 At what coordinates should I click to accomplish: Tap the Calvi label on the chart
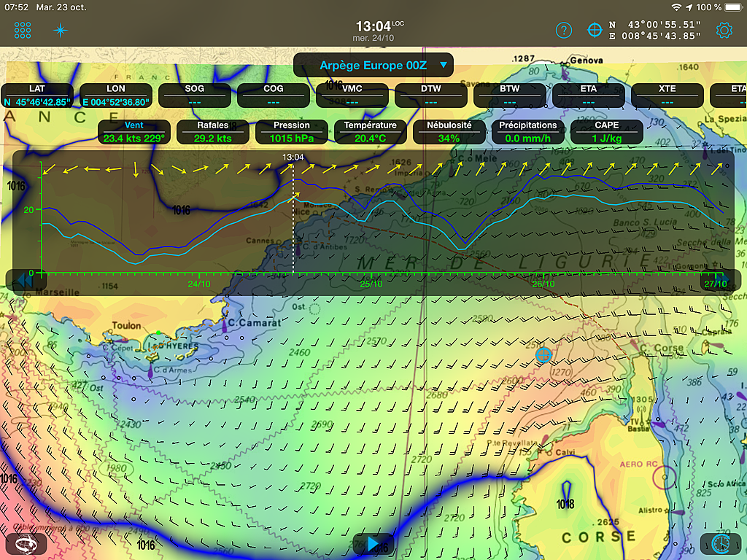point(565,452)
